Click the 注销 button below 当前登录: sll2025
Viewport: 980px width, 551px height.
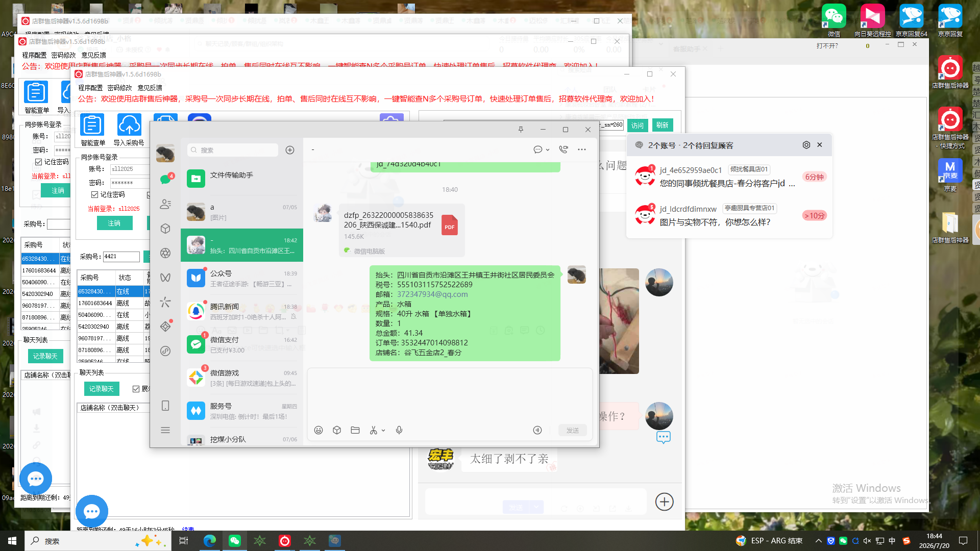click(114, 223)
